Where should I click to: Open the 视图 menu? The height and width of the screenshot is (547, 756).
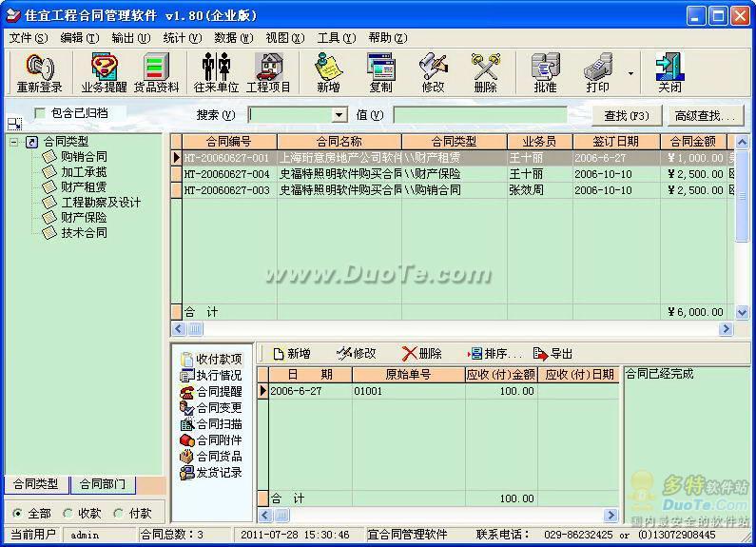tap(285, 38)
